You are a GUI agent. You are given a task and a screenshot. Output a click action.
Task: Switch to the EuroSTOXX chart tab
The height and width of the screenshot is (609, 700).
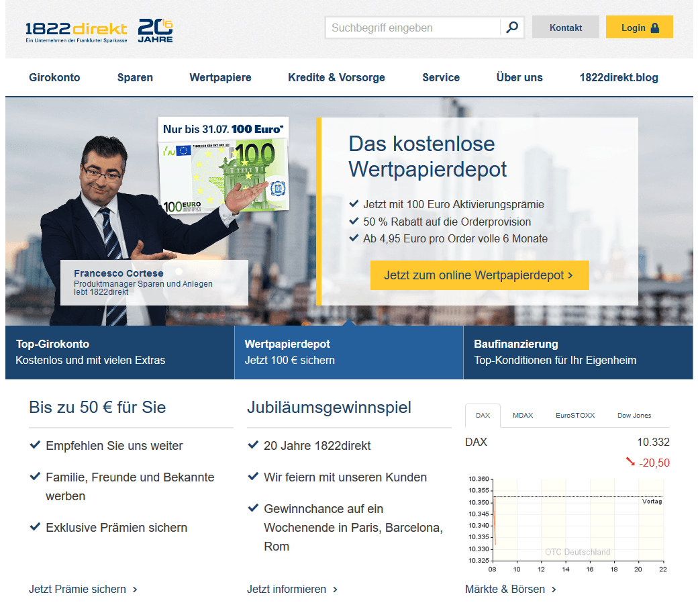click(x=575, y=416)
